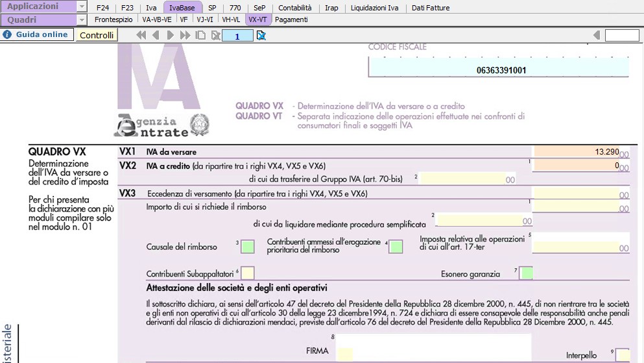The image size is (644, 363).
Task: Go to previous module arrow
Action: pos(156,35)
